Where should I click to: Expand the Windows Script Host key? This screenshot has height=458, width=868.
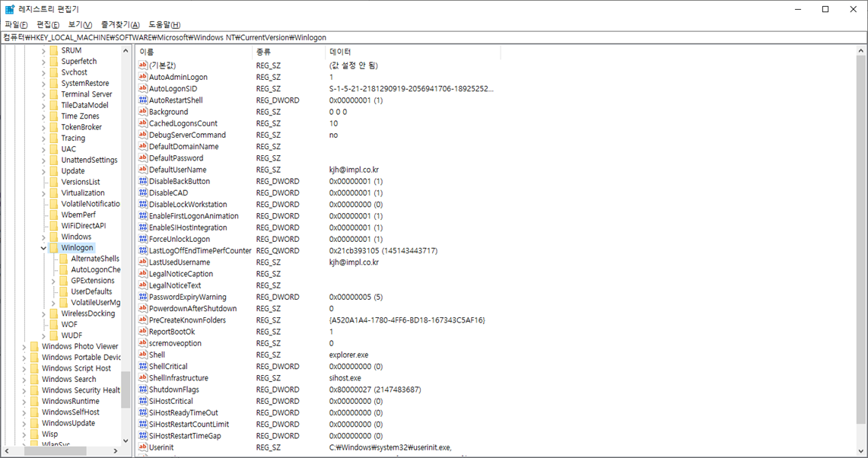[24, 368]
